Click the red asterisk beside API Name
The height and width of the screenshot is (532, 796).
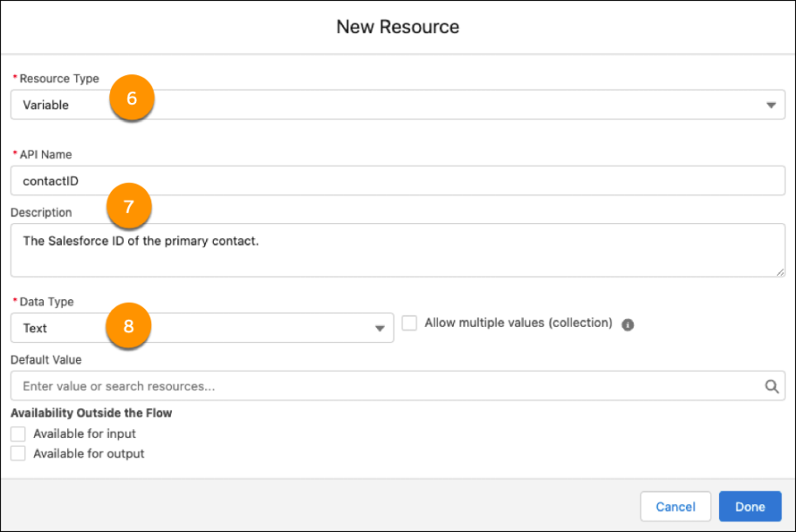15,153
